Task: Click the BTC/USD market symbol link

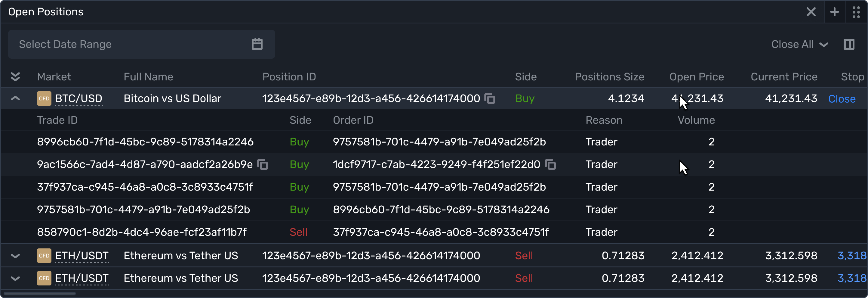Action: click(x=78, y=98)
